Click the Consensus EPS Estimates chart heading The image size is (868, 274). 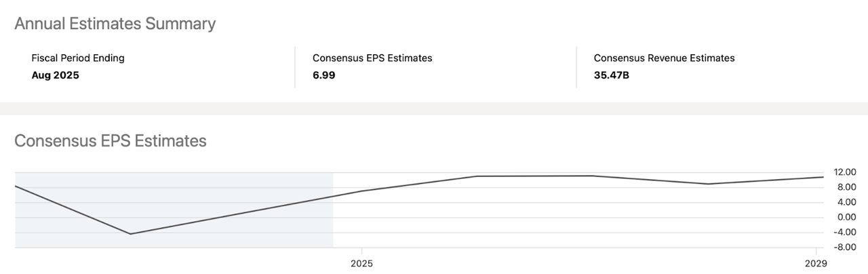tap(111, 141)
